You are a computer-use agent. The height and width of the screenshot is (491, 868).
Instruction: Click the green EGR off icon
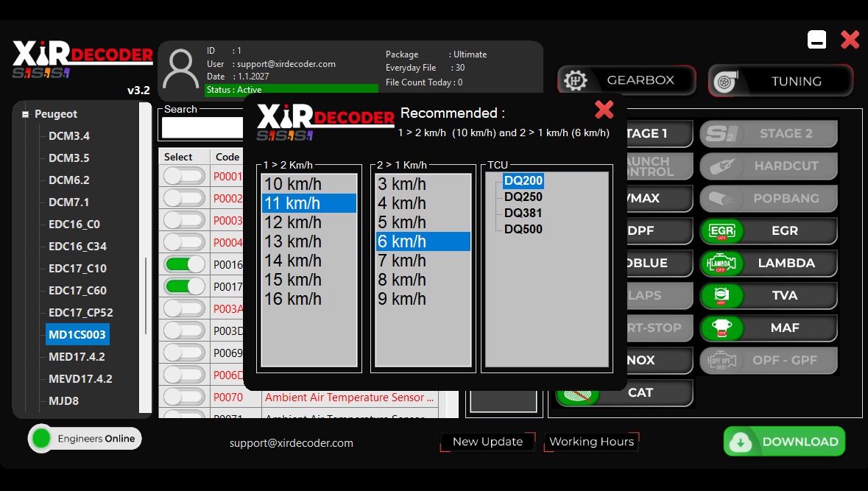(x=721, y=231)
